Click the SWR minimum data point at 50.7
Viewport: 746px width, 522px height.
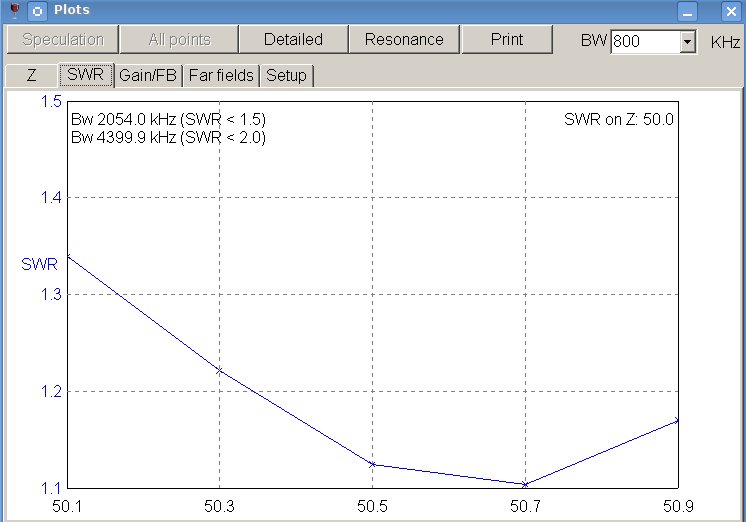tap(525, 484)
